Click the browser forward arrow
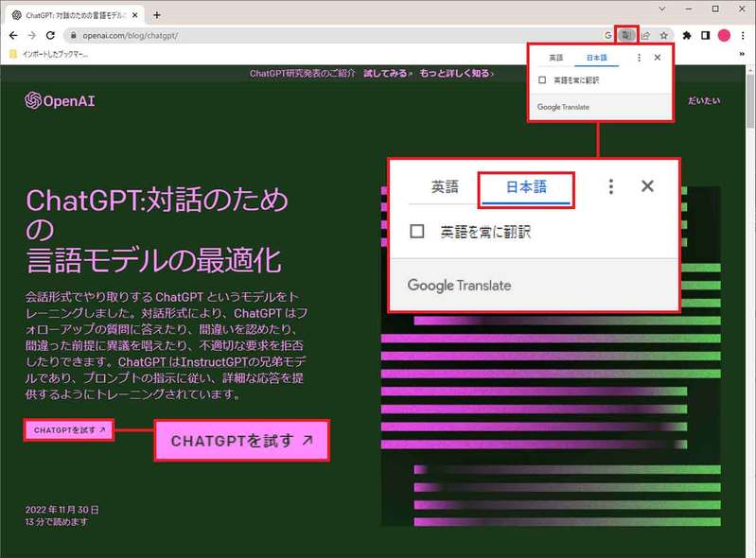The width and height of the screenshot is (756, 558). (32, 35)
